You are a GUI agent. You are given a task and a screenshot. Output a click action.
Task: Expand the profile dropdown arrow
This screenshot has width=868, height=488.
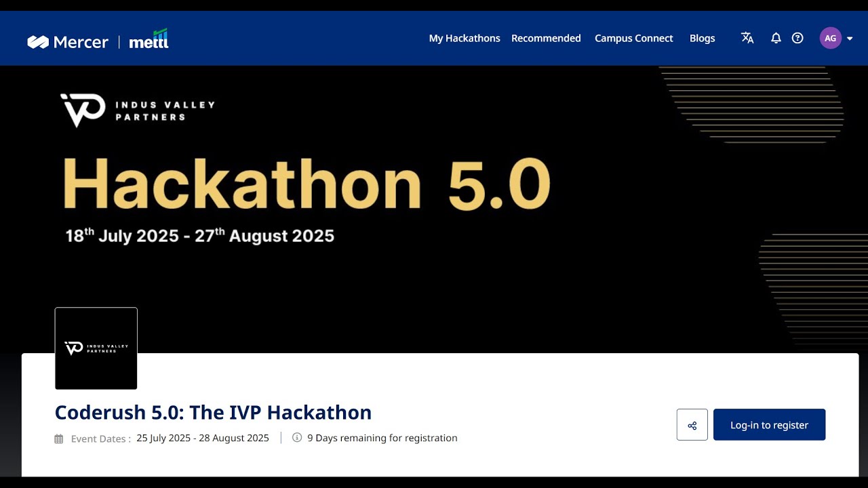coord(850,39)
